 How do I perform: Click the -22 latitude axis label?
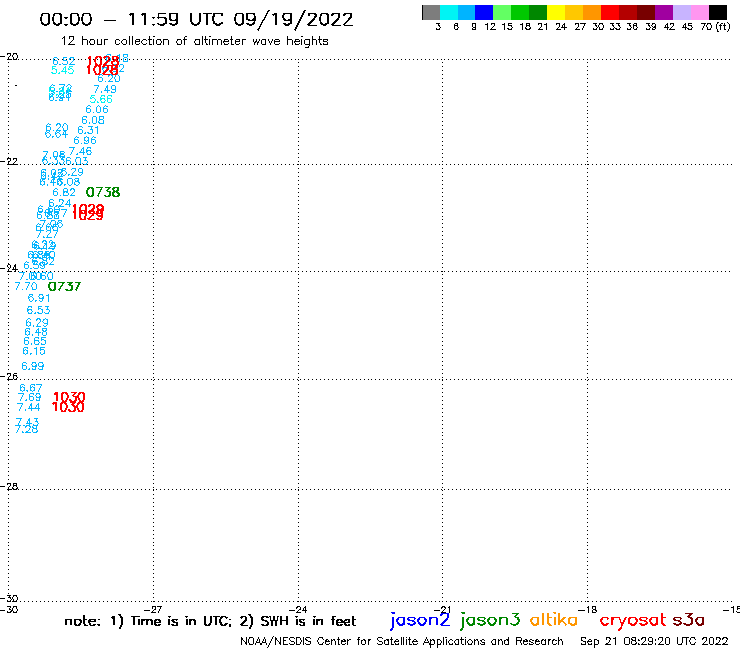point(9,161)
